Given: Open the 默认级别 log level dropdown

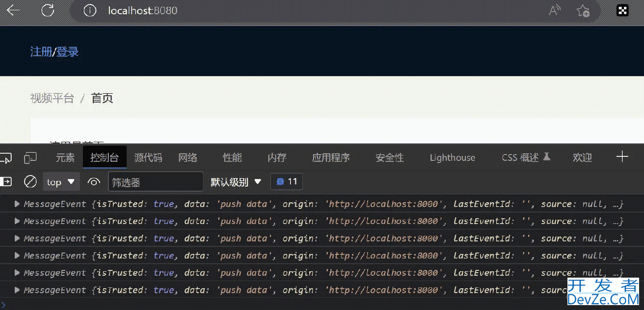Looking at the screenshot, I should pyautogui.click(x=236, y=182).
